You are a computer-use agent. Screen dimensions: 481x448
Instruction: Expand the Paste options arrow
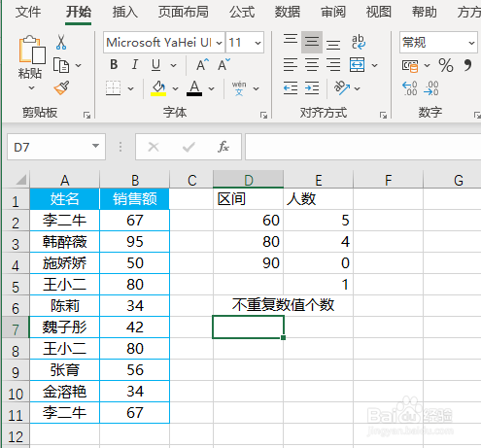click(x=31, y=87)
